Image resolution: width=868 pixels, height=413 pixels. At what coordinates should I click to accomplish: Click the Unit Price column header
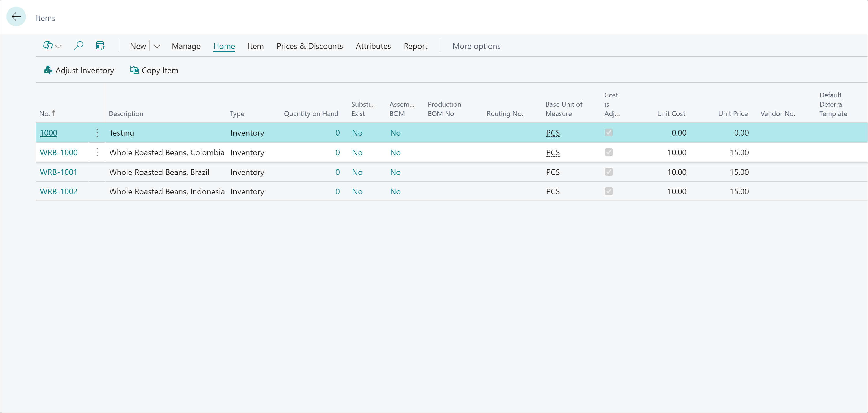point(733,114)
